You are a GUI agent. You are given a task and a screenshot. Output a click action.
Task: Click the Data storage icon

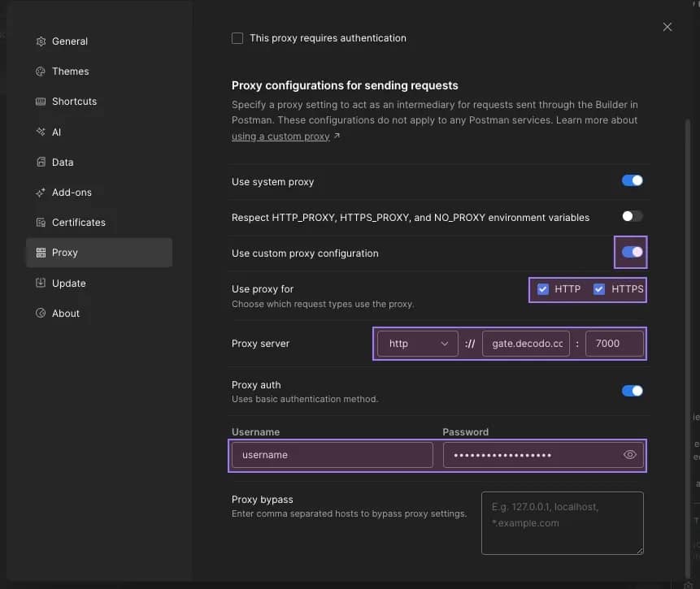(x=41, y=162)
